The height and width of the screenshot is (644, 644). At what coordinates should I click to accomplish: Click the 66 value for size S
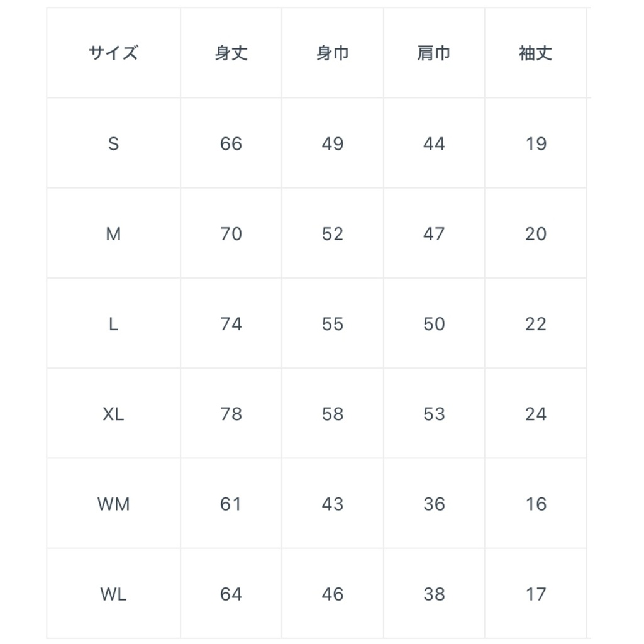231,144
